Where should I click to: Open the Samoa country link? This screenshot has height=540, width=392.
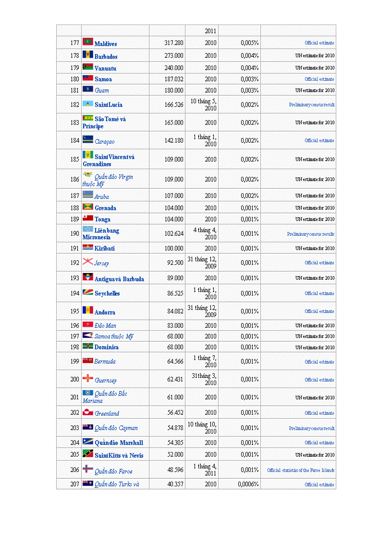(x=103, y=79)
